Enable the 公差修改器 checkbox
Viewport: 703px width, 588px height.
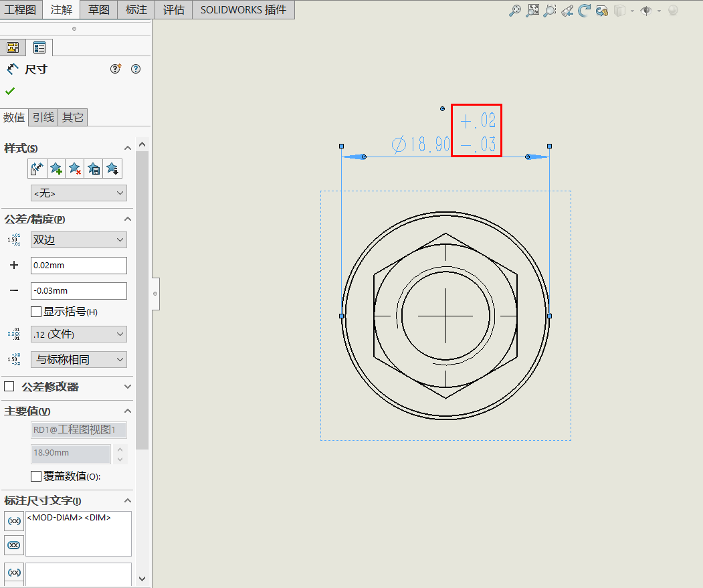pos(9,386)
